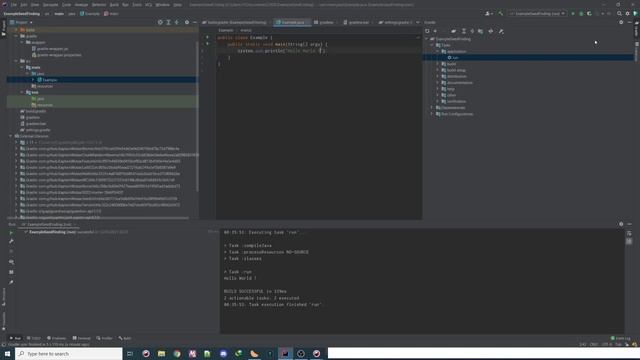Expand all in Project tool window
The height and width of the screenshot is (360, 640).
(168, 22)
